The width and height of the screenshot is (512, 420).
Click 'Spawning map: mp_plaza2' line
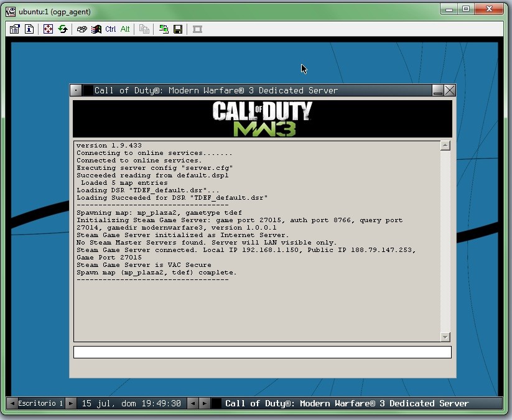159,213
